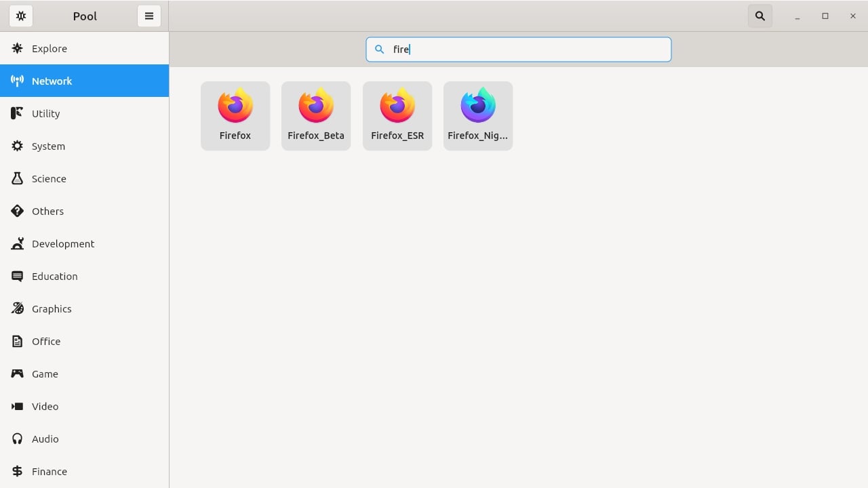Click the Network antenna icon

click(x=18, y=81)
